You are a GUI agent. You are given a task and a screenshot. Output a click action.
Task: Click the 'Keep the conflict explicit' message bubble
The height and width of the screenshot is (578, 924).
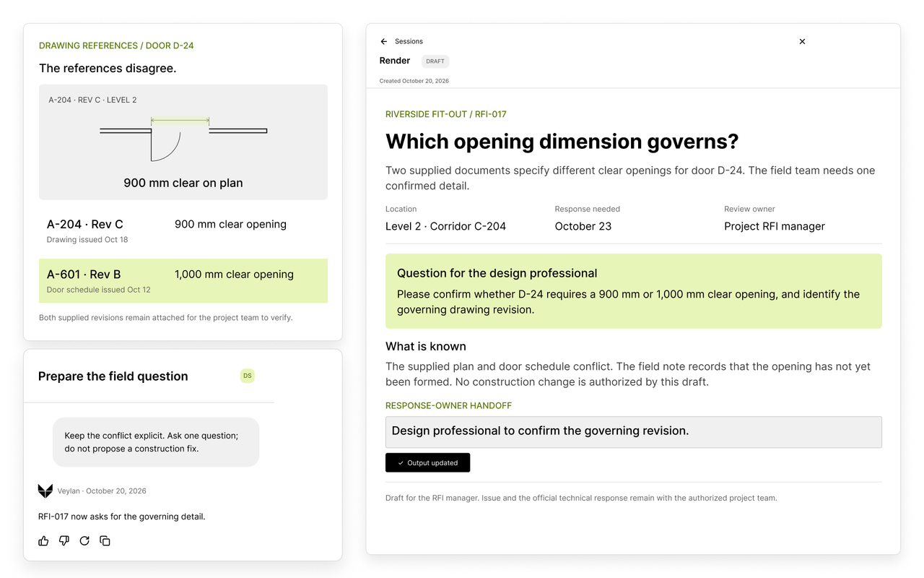156,442
